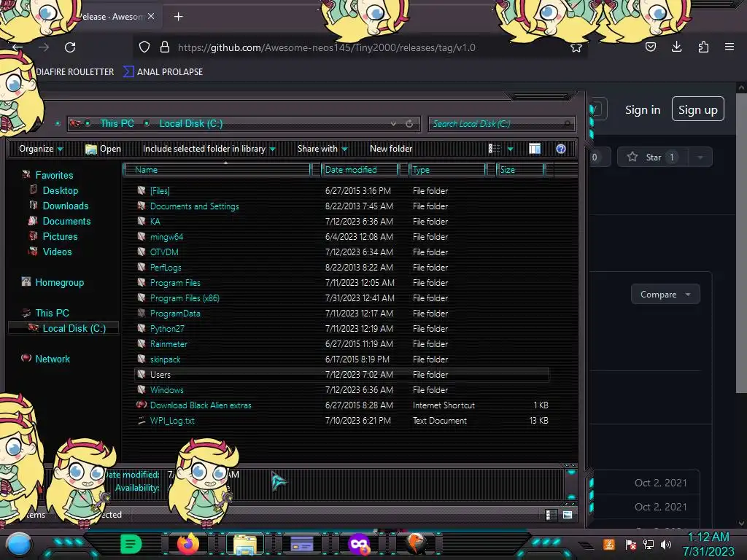Open File Explorer taskbar icon
The image size is (747, 560).
[245, 544]
